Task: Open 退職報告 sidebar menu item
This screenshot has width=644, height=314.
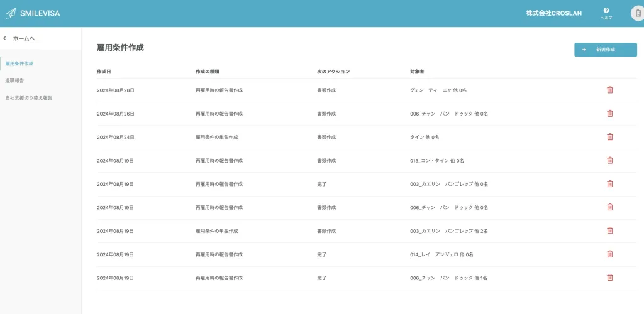Action: coord(14,80)
